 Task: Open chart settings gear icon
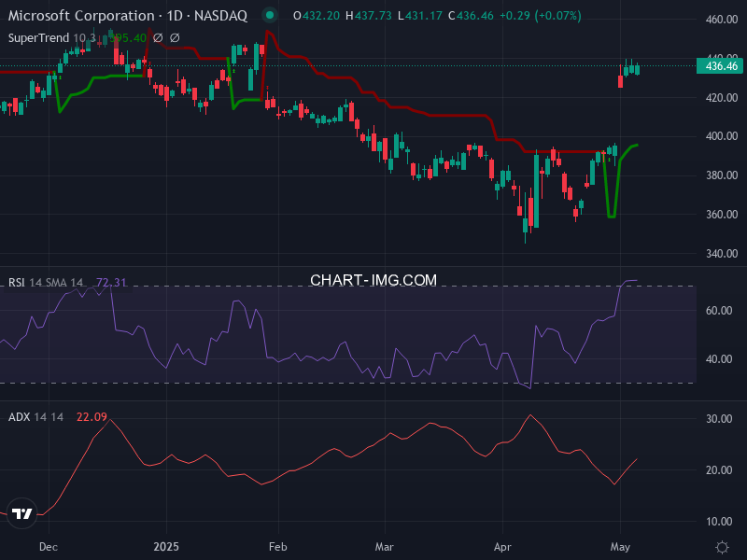(x=722, y=547)
